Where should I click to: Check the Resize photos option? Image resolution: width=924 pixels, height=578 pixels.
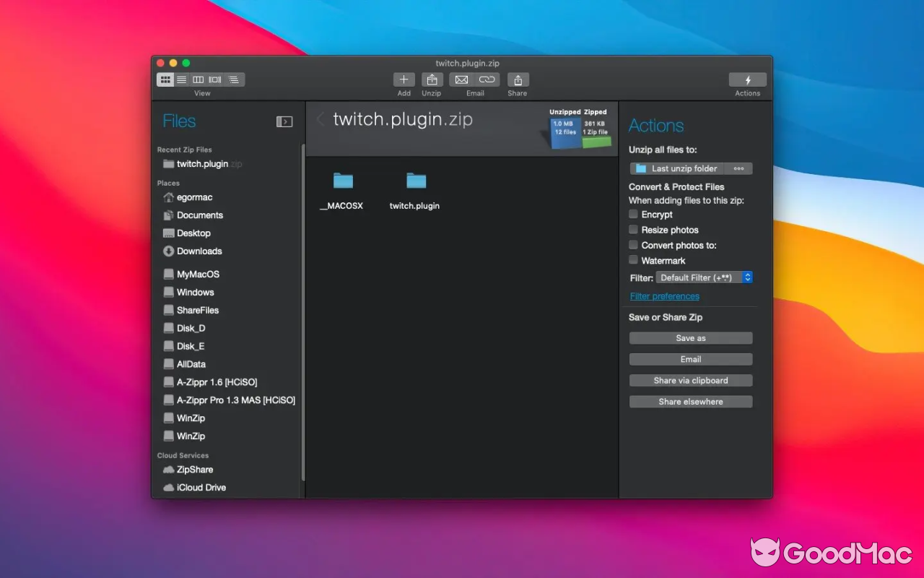pyautogui.click(x=632, y=230)
